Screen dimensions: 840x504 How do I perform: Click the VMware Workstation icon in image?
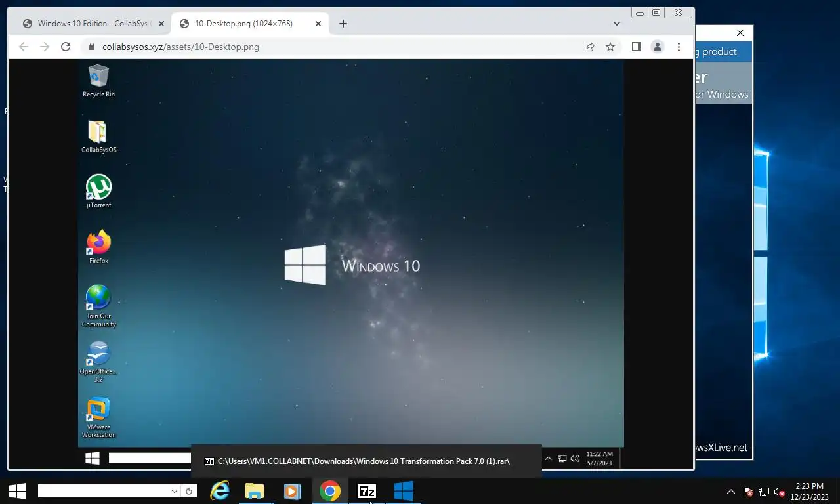click(x=98, y=417)
